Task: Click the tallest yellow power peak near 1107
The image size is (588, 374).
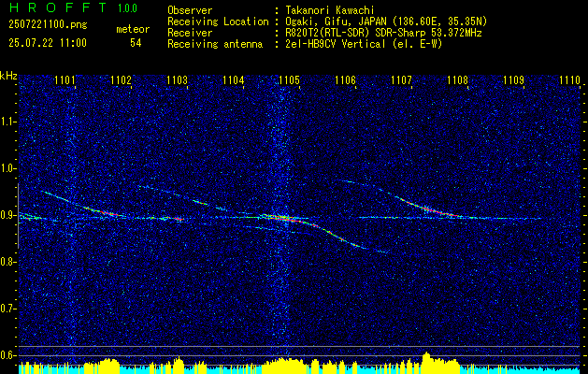Action: [x=427, y=363]
